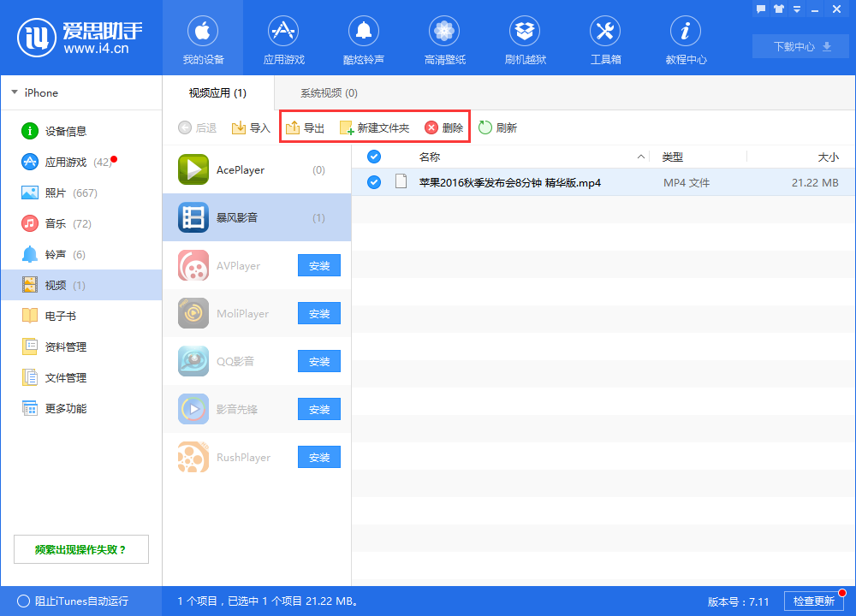This screenshot has height=616, width=856.
Task: Click the 21.22 MB size cell
Action: click(x=815, y=183)
